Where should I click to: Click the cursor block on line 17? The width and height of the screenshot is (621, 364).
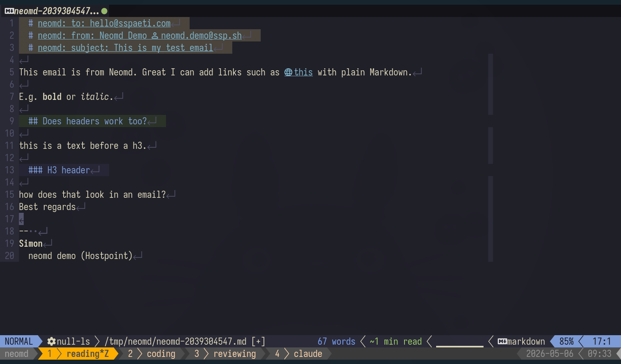(21, 219)
